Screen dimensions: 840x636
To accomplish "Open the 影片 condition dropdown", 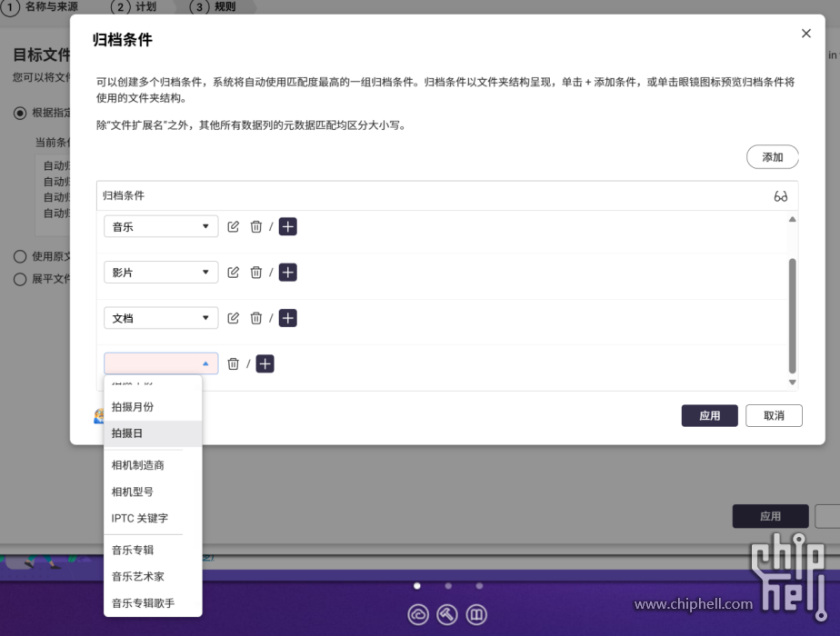I will [x=161, y=273].
